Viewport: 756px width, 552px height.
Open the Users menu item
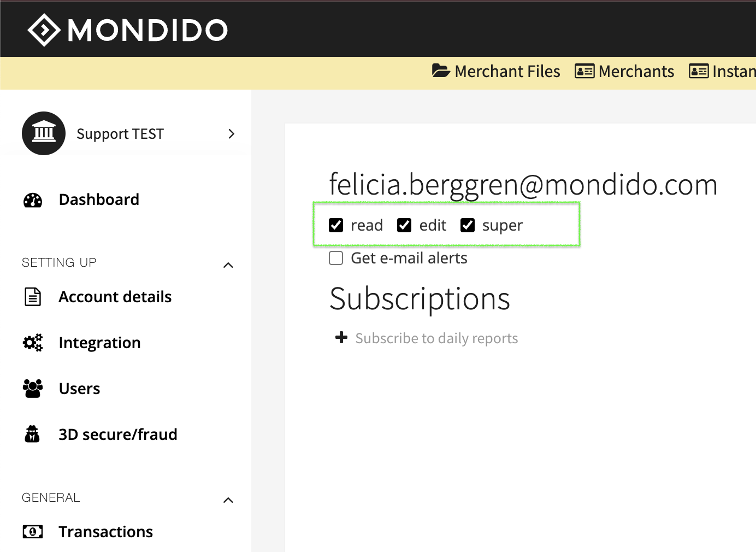pos(79,389)
